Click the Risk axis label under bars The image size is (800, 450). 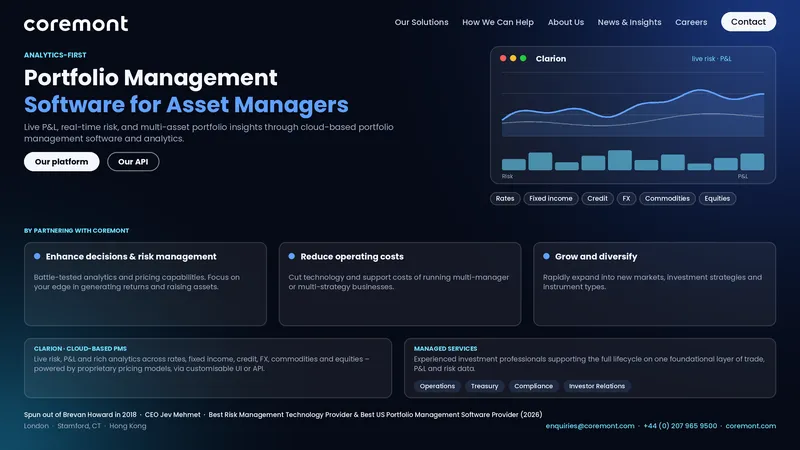(x=507, y=177)
